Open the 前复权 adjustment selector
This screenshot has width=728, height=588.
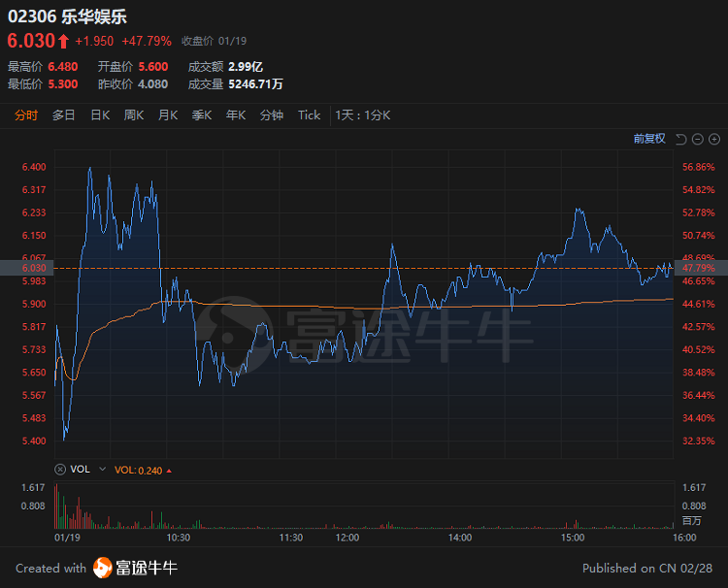coord(649,139)
